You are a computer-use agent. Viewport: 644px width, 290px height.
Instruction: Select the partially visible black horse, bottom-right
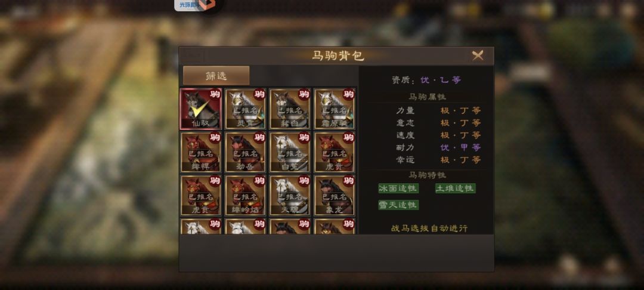pyautogui.click(x=335, y=226)
